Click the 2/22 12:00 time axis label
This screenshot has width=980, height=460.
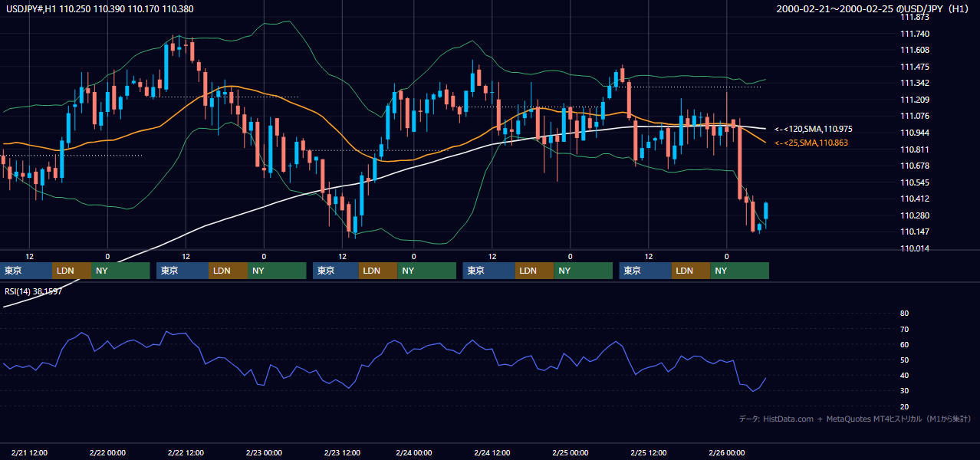click(x=186, y=452)
